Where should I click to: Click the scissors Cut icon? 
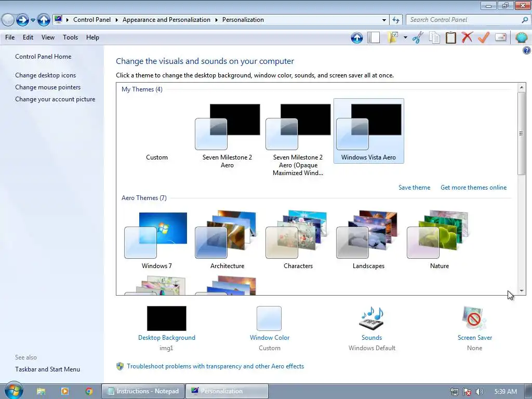(418, 37)
